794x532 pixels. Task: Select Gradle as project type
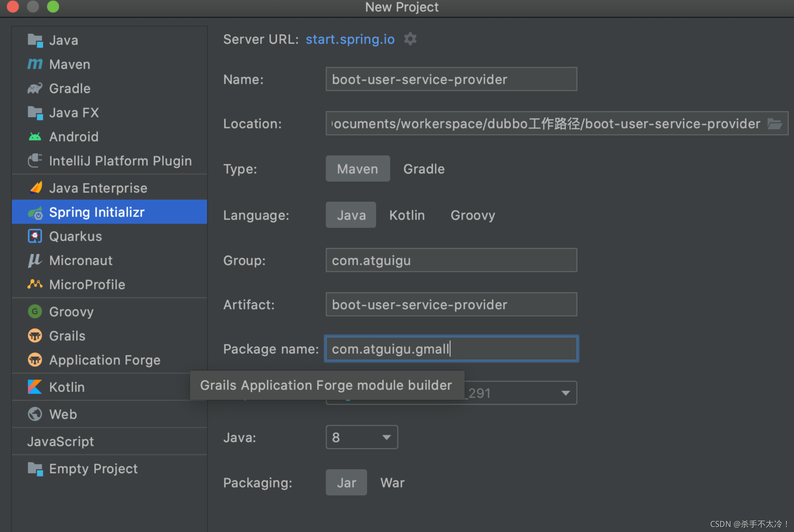(424, 169)
